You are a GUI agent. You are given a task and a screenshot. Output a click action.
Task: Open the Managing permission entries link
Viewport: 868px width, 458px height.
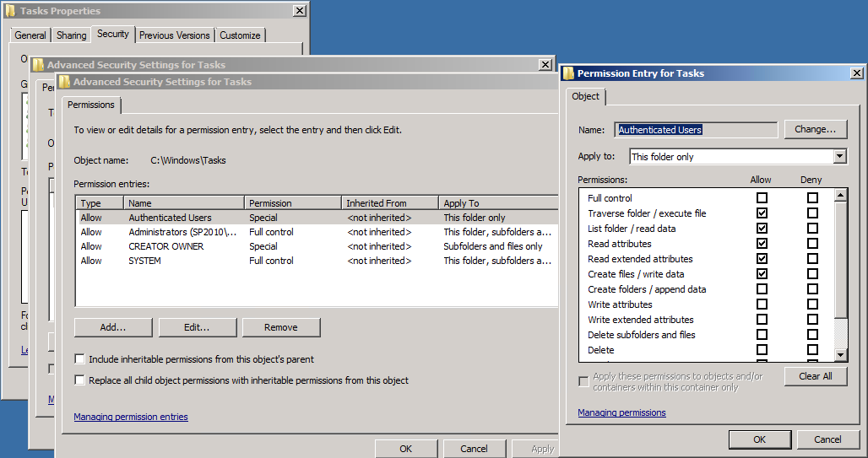pyautogui.click(x=131, y=417)
